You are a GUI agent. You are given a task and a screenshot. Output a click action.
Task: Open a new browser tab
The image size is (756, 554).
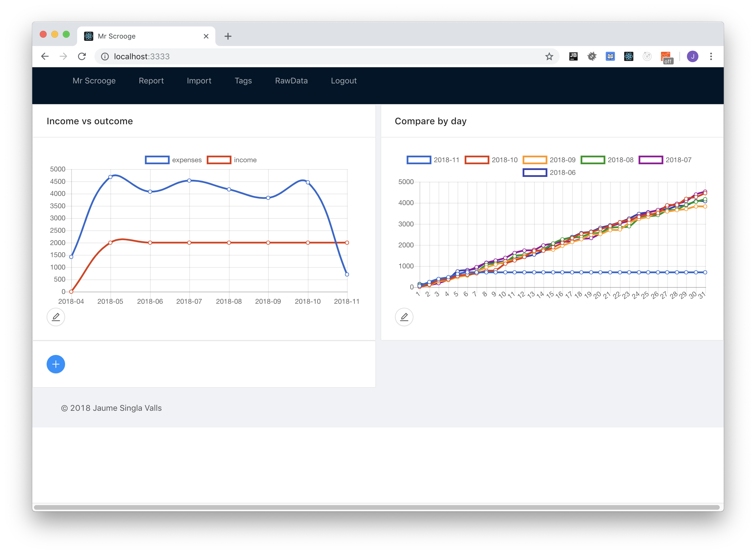(228, 36)
